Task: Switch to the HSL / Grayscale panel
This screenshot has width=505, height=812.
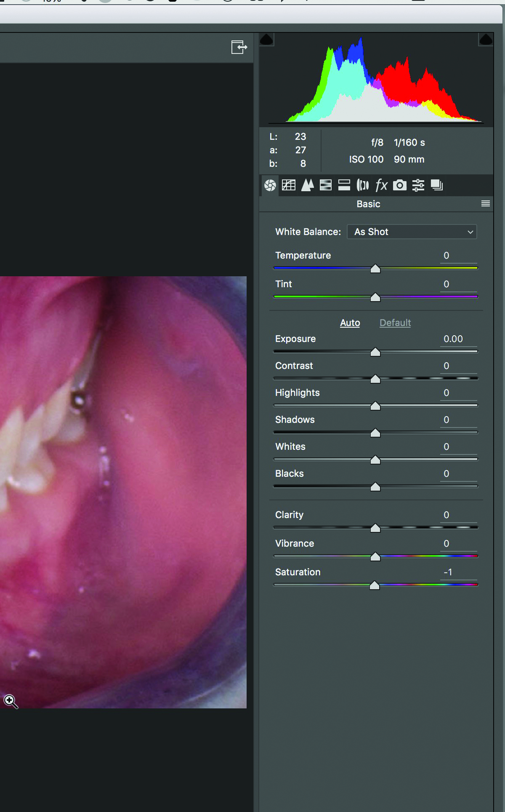Action: (326, 185)
